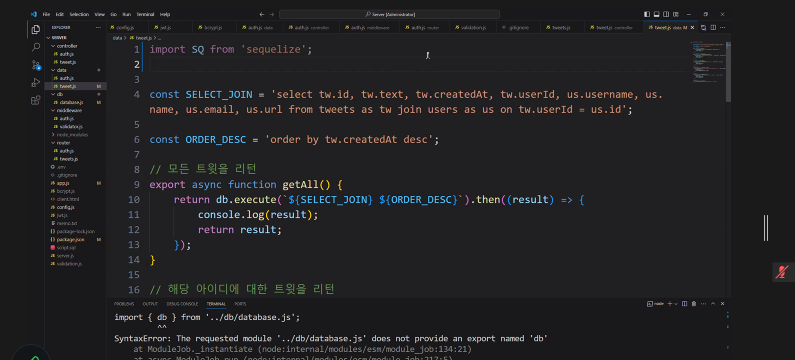795x360 pixels.
Task: Open new terminal profile dropdown chevron
Action: (676, 304)
